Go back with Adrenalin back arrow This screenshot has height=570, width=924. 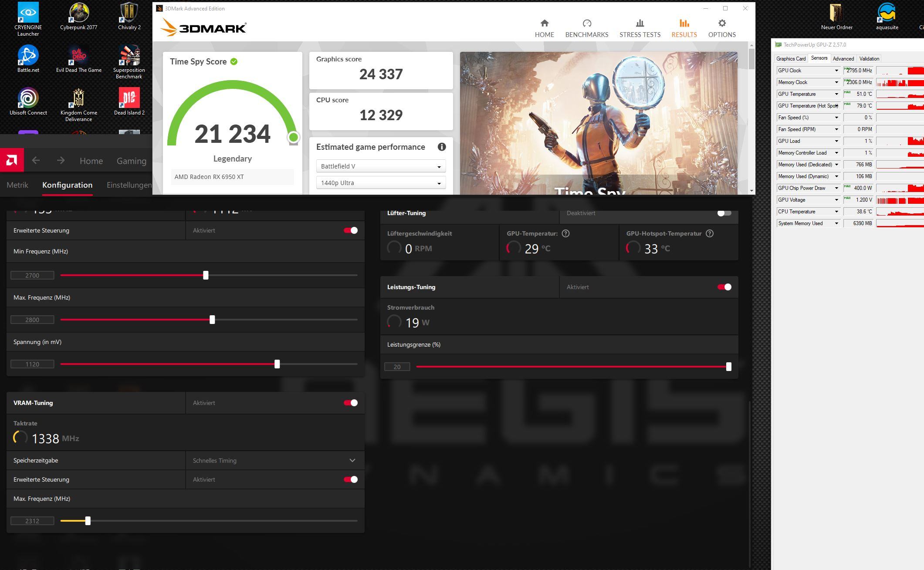click(36, 160)
